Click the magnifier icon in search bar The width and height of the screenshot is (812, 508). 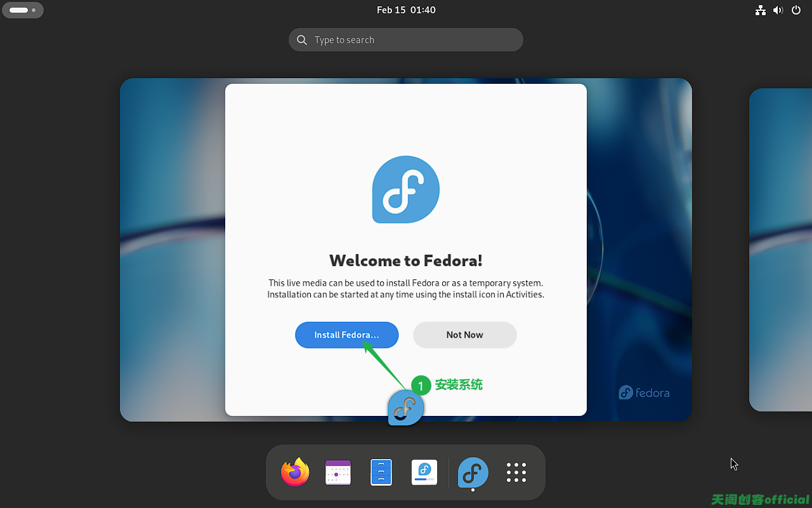(x=302, y=40)
